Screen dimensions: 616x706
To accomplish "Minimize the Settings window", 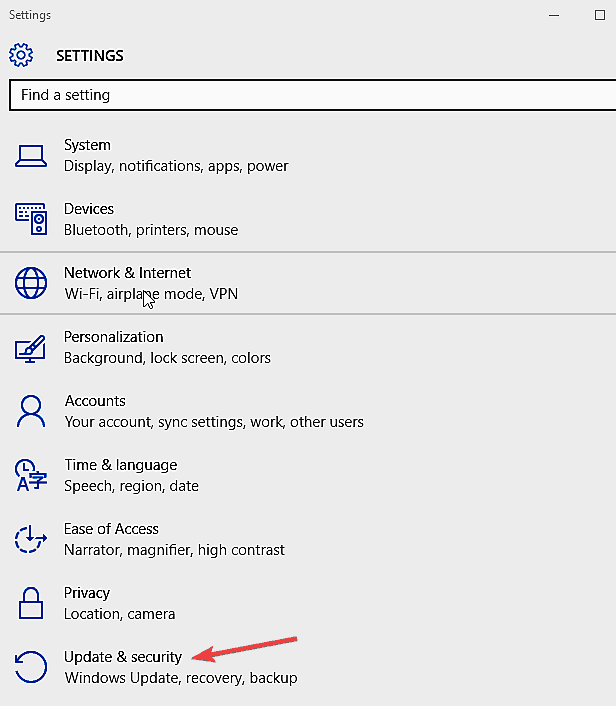I will click(x=554, y=15).
